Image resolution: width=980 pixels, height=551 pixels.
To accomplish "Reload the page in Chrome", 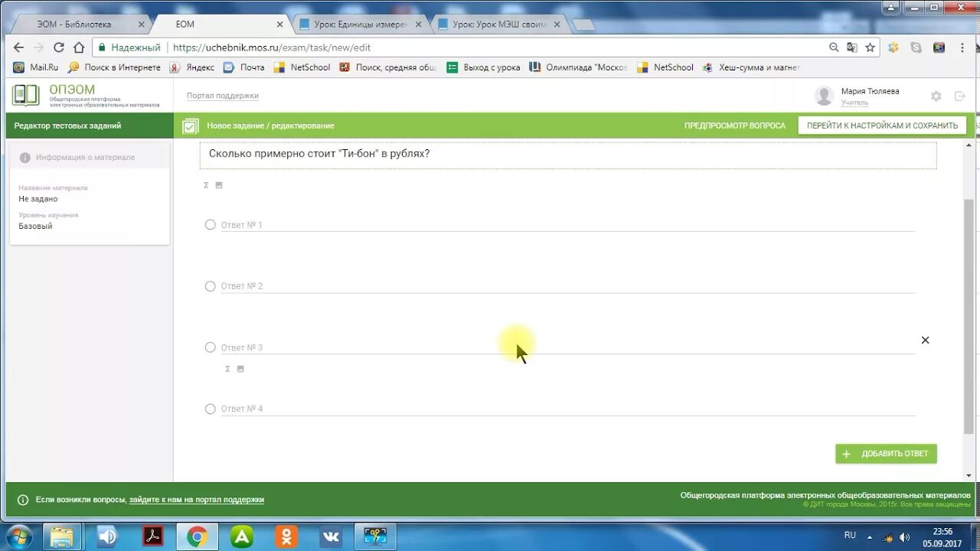I will tap(58, 47).
